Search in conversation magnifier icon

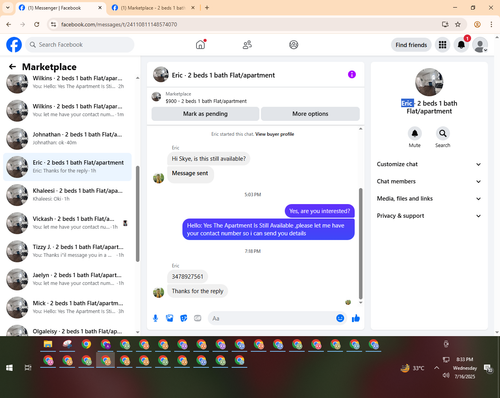coord(443,133)
